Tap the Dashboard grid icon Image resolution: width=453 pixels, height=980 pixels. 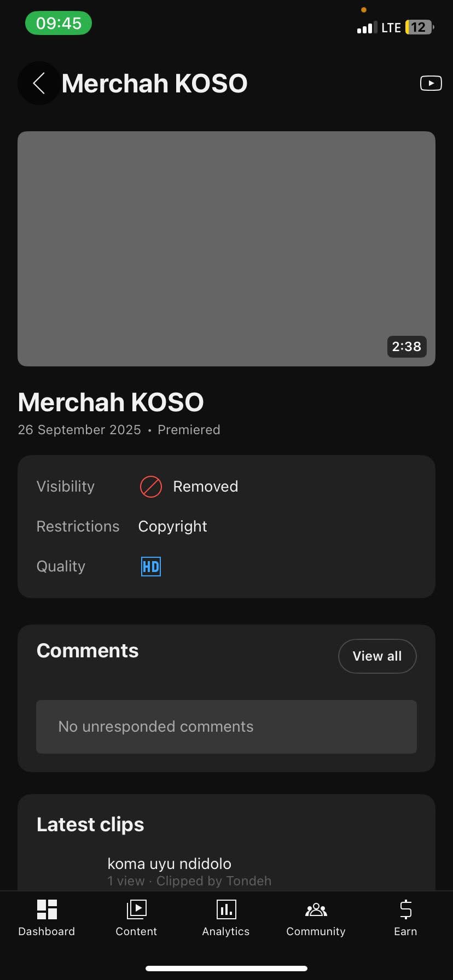(47, 909)
